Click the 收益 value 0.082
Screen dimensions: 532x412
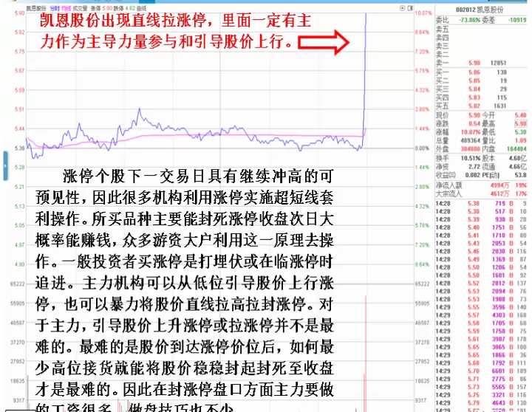point(473,175)
